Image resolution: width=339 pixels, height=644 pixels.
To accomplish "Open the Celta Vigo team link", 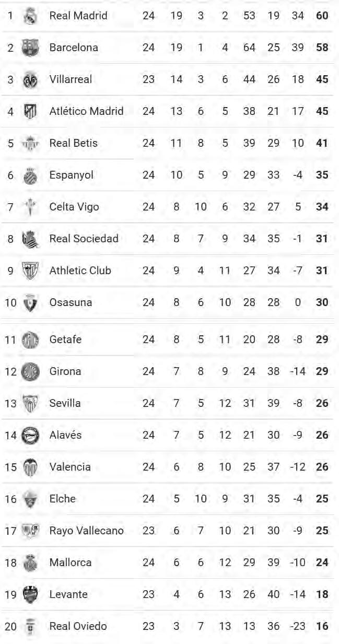I will 74,207.
